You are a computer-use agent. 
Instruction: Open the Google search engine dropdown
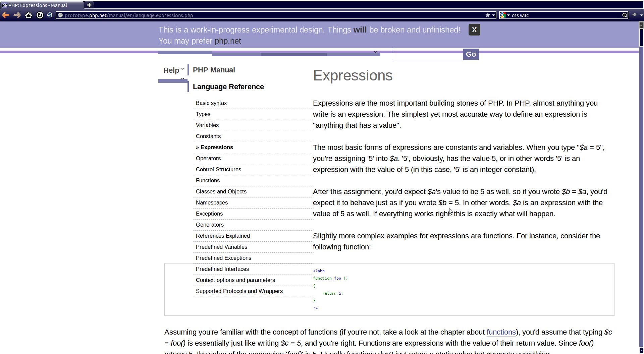pyautogui.click(x=504, y=15)
